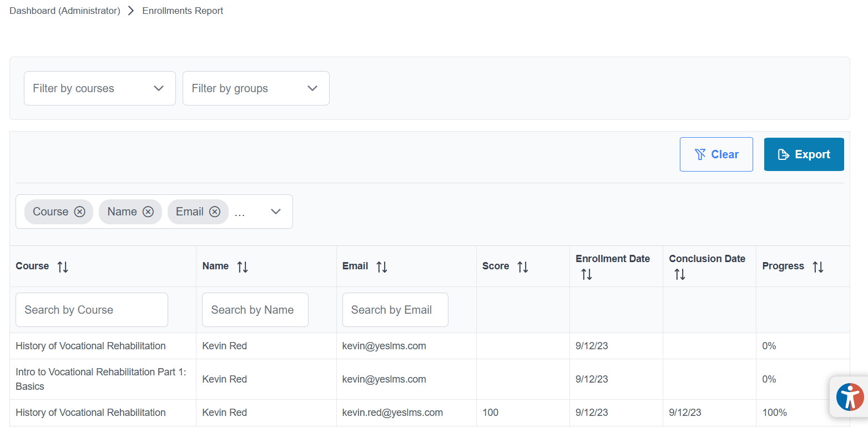The image size is (868, 427).
Task: Clear the applied report filters
Action: click(716, 154)
